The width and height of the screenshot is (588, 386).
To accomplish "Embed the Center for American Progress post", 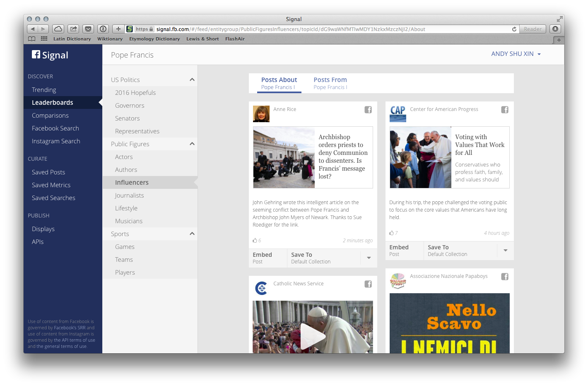I will [405, 251].
